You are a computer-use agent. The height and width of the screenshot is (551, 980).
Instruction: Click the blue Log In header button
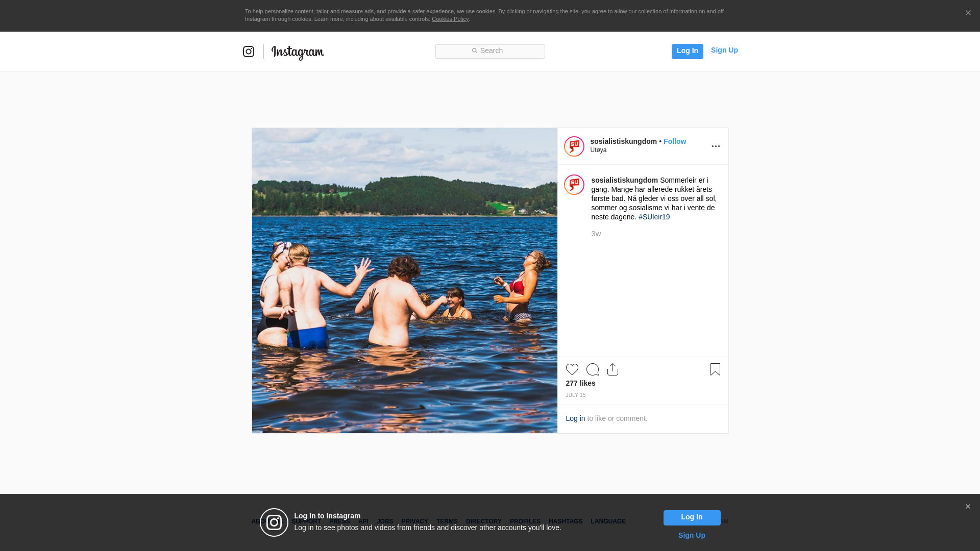(x=687, y=51)
